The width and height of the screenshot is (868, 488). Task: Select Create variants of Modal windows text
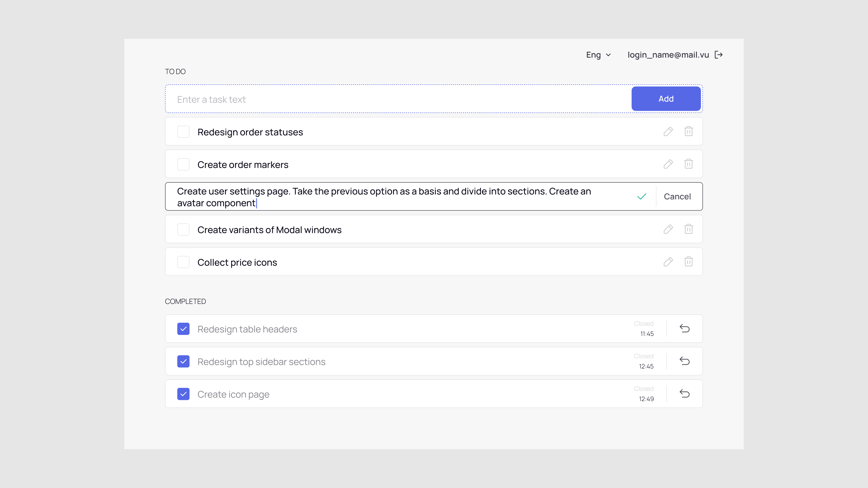[x=269, y=230]
